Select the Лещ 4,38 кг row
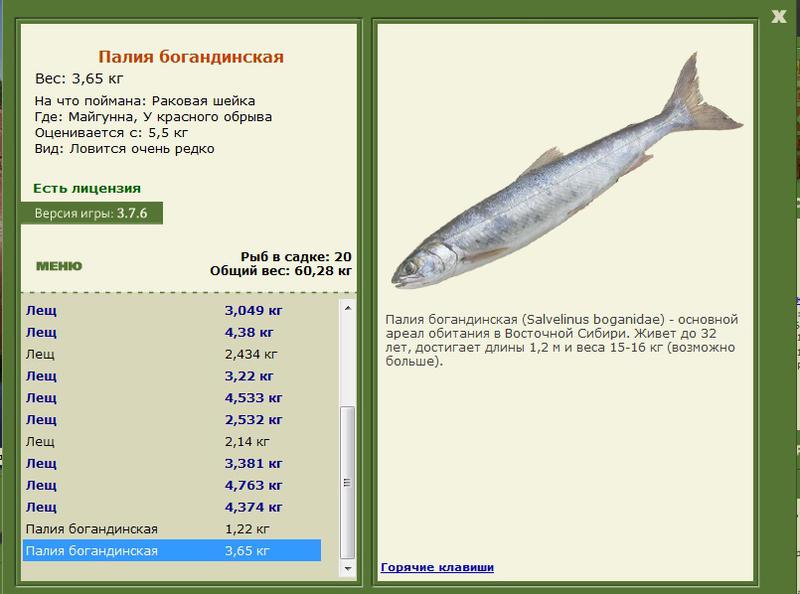Screen dimensions: 800x594 [172, 332]
